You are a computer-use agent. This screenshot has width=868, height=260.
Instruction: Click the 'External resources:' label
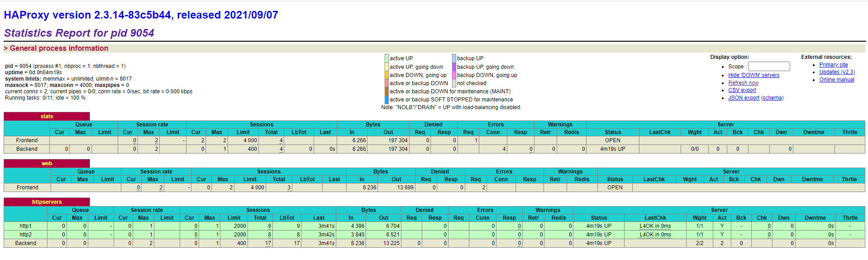826,57
